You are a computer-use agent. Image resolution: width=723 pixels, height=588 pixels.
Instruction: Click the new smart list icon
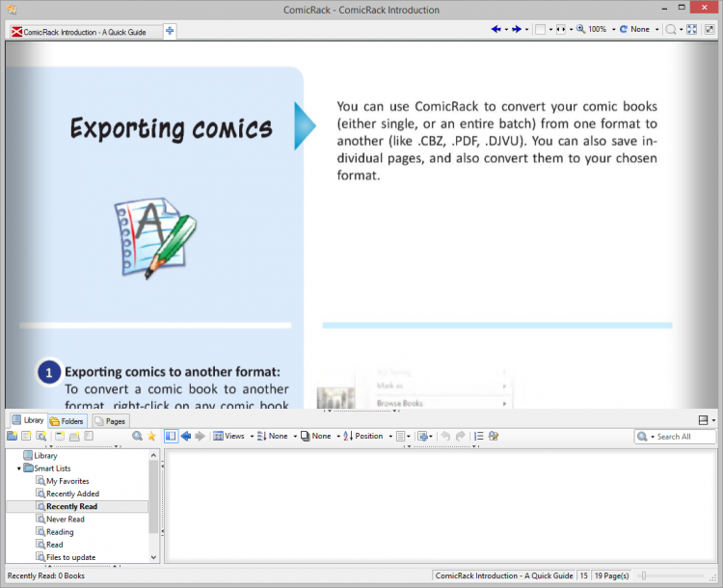[41, 436]
